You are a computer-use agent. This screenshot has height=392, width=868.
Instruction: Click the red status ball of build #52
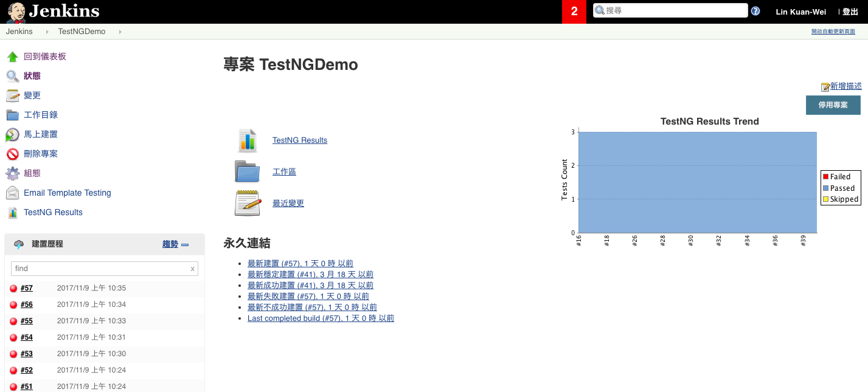[x=13, y=371]
